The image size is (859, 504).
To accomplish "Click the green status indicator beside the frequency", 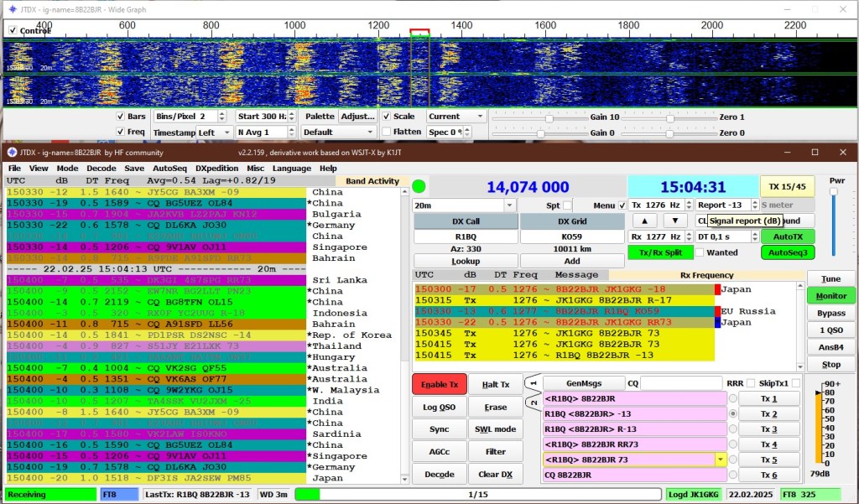I will click(419, 186).
